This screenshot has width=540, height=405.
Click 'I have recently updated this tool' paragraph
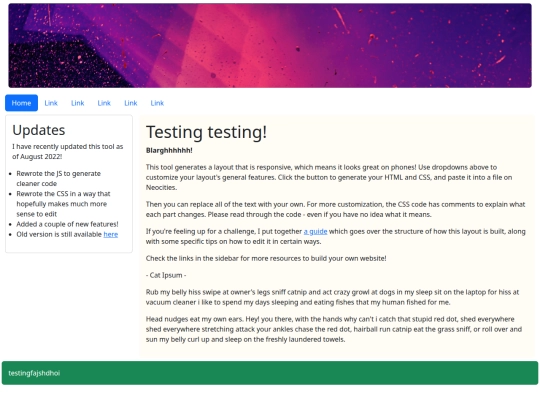click(x=68, y=152)
